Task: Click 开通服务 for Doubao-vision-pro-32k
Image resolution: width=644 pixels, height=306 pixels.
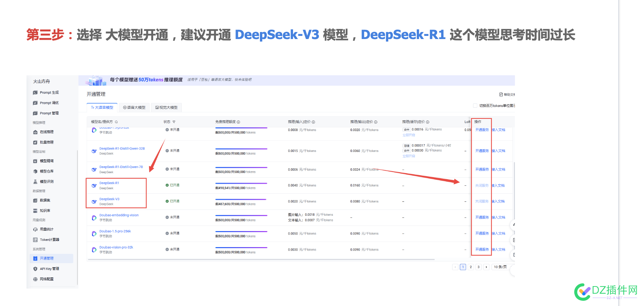Action: (x=482, y=250)
